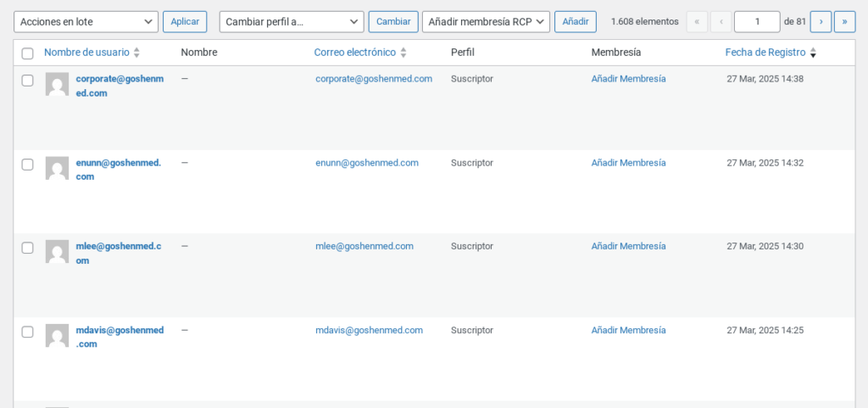Image resolution: width=868 pixels, height=408 pixels.
Task: Click the current page number field
Action: coord(757,22)
